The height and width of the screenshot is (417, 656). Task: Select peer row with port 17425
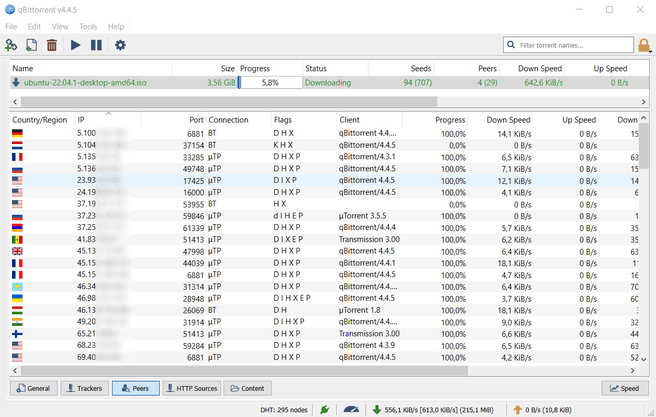click(x=324, y=181)
